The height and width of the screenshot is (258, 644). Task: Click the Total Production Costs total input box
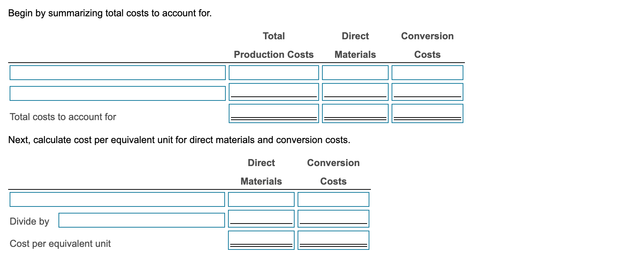click(x=274, y=114)
